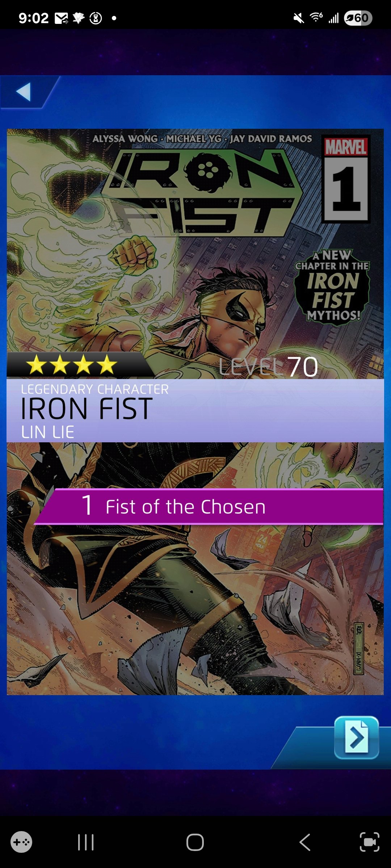Screen dimensions: 391x868
Task: Tap the Wi-Fi status icon
Action: click(316, 17)
